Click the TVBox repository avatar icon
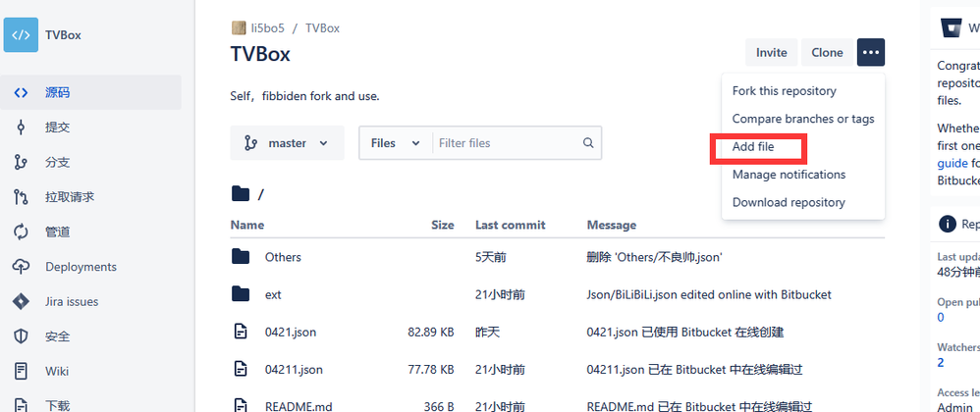Image resolution: width=980 pixels, height=412 pixels. pos(21,35)
